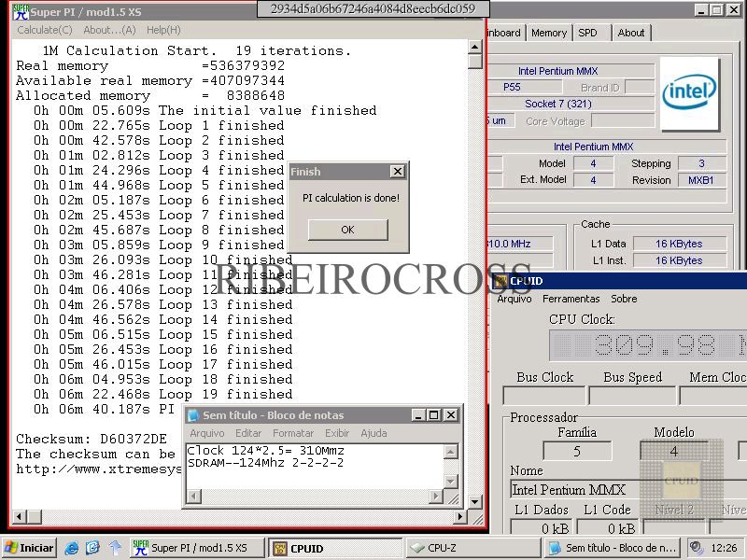Open Arquivo menu in CPUID window
747x560 pixels.
point(514,299)
